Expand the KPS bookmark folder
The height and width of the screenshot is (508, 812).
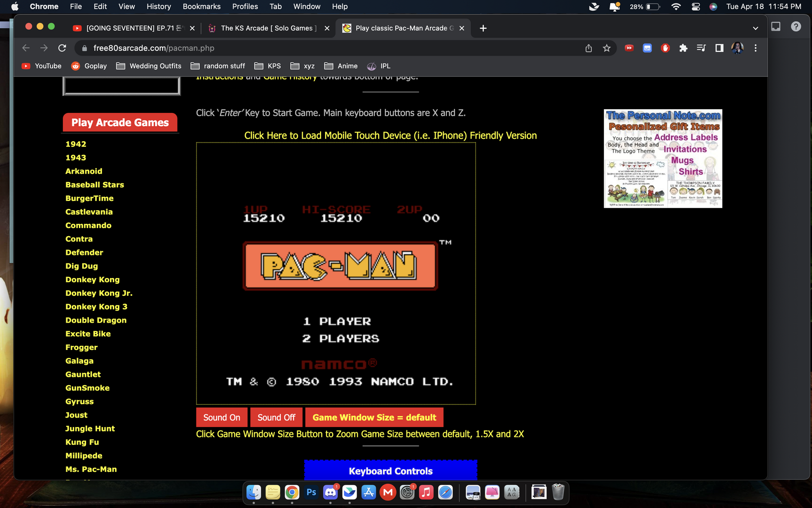[x=267, y=66]
